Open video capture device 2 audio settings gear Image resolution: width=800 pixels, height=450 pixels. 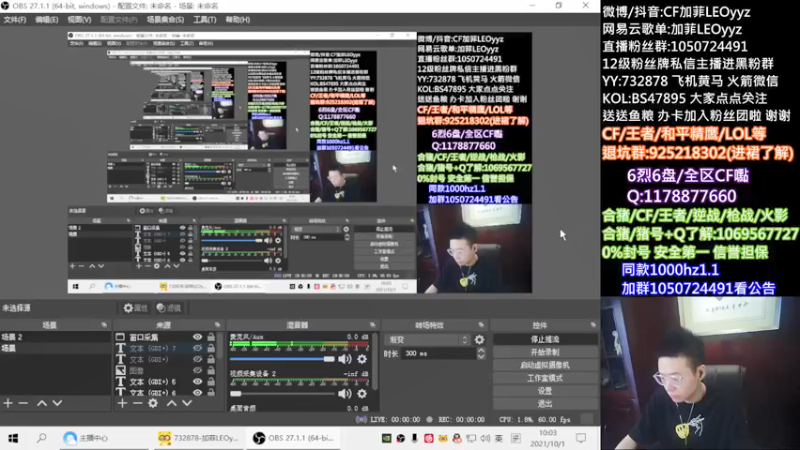(362, 393)
